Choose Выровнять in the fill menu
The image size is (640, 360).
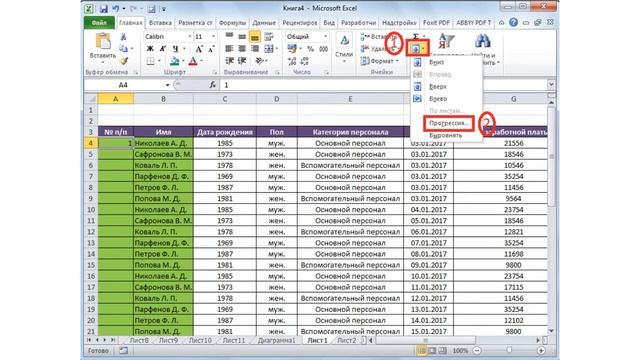pyautogui.click(x=445, y=135)
